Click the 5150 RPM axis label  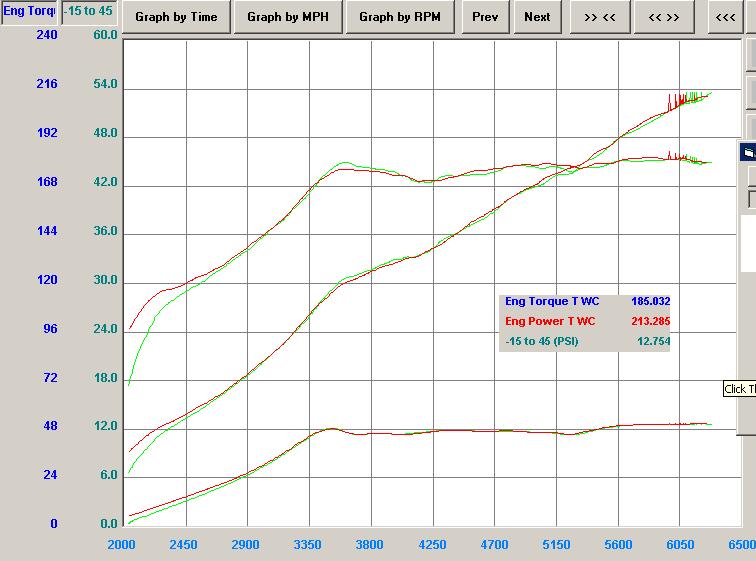click(556, 545)
